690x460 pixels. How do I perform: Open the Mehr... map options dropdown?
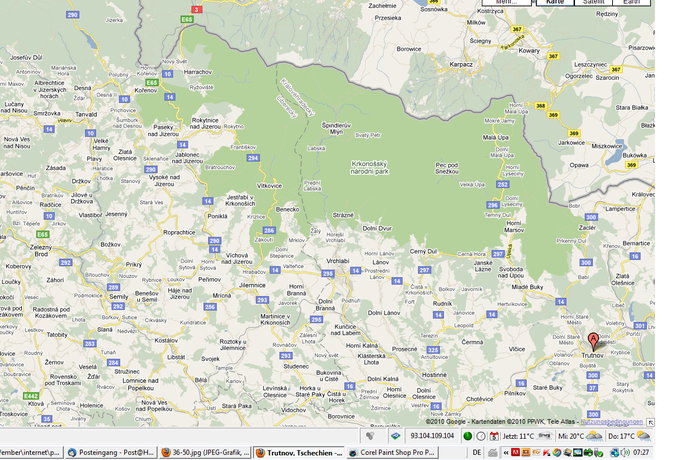coord(507,3)
